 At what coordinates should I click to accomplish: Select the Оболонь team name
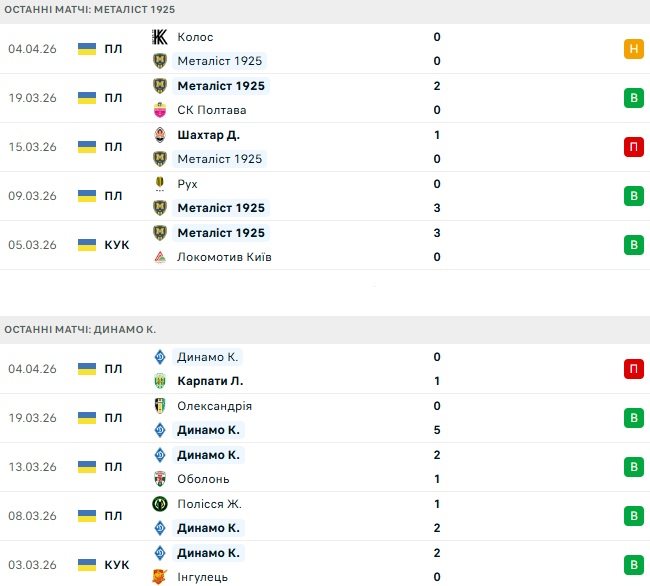pos(203,479)
